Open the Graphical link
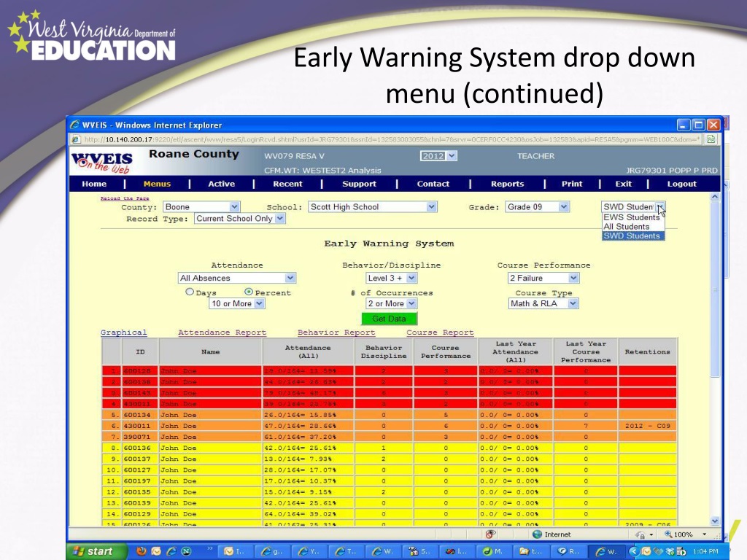 click(123, 332)
